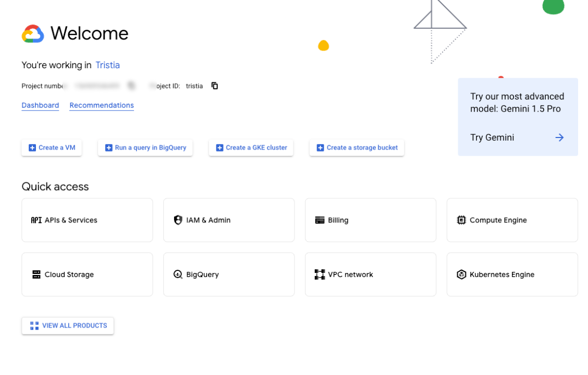Click the arrow icon beside Try Gemini
588x375 pixels.
pyautogui.click(x=559, y=137)
